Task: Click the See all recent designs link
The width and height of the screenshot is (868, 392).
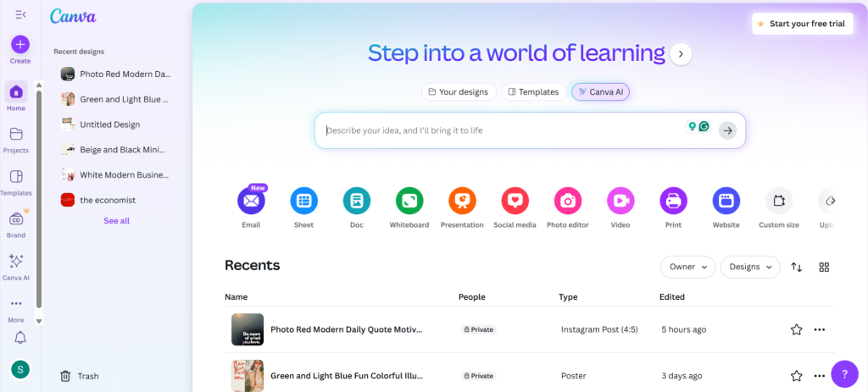Action: (116, 221)
